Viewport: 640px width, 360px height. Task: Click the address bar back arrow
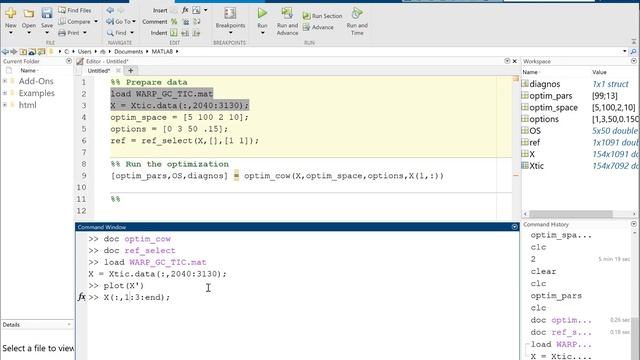[5, 51]
